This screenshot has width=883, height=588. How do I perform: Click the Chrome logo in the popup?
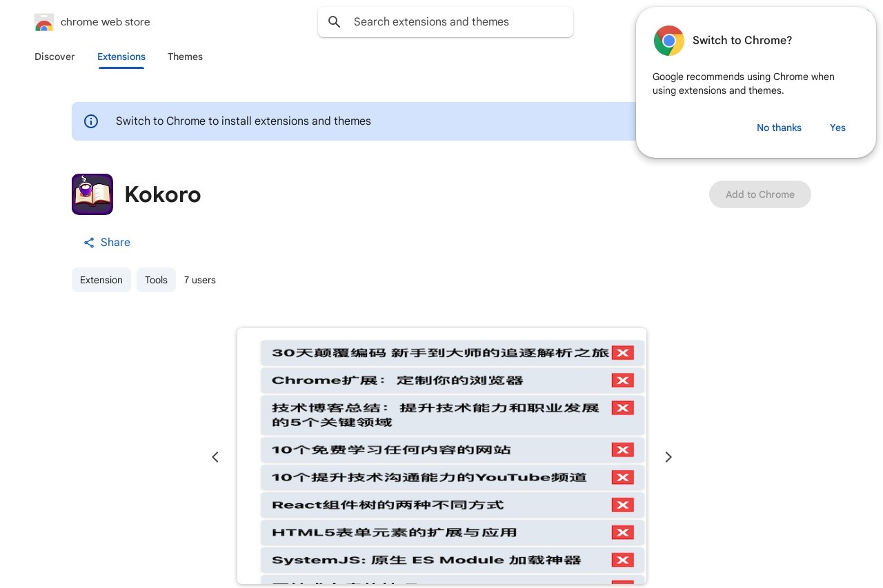(x=669, y=41)
